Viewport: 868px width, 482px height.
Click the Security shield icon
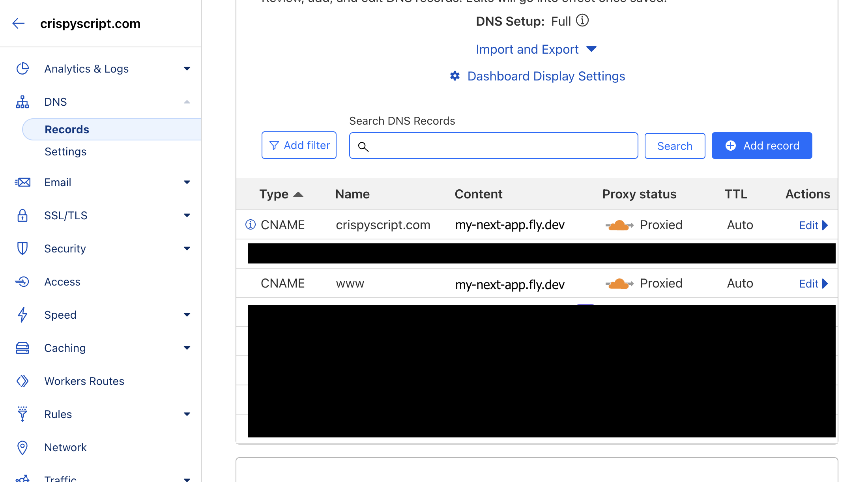[22, 249]
